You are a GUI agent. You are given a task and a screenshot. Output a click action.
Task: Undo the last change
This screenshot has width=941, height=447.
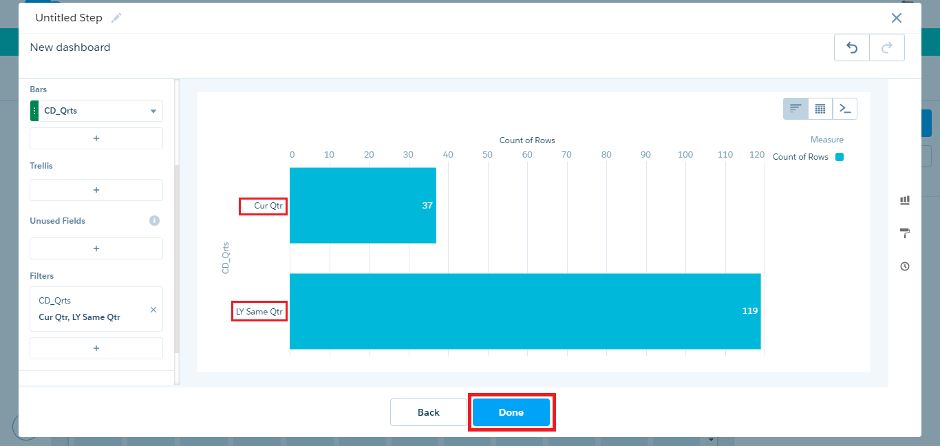click(852, 48)
